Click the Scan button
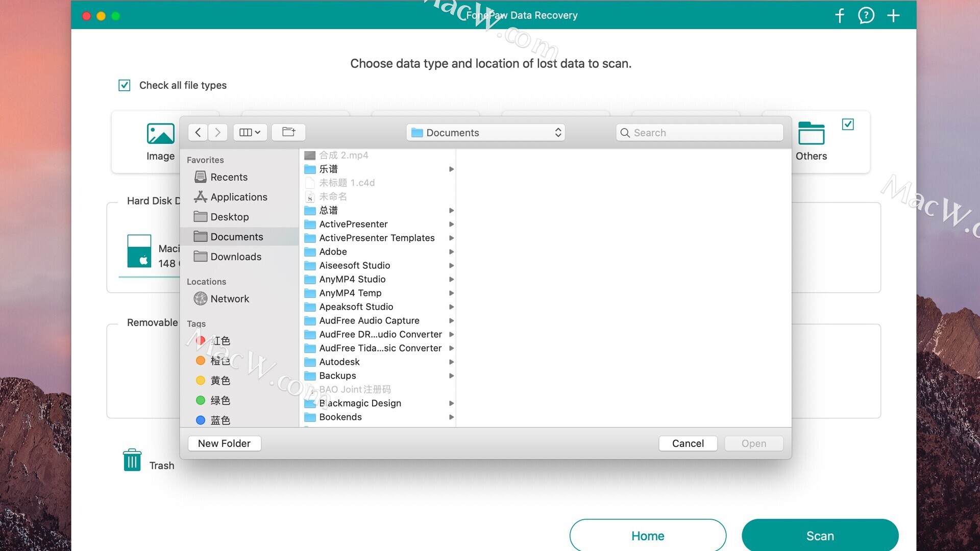 [x=820, y=536]
